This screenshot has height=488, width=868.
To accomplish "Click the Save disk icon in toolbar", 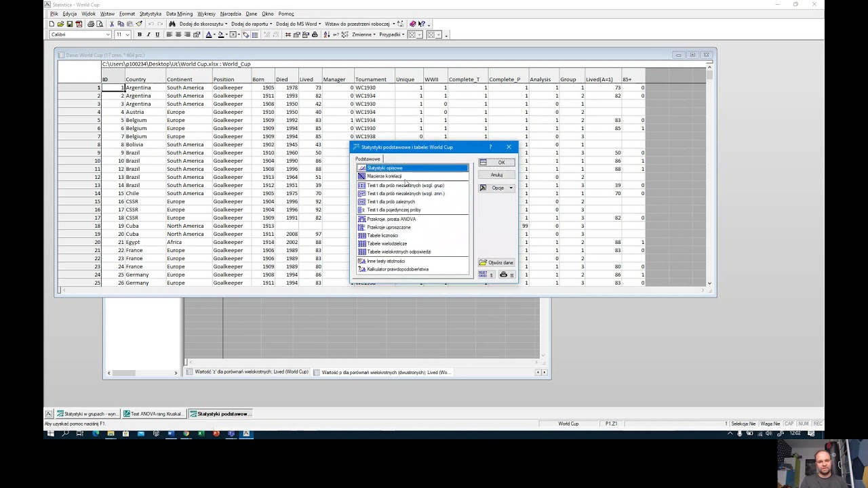I will coord(70,24).
